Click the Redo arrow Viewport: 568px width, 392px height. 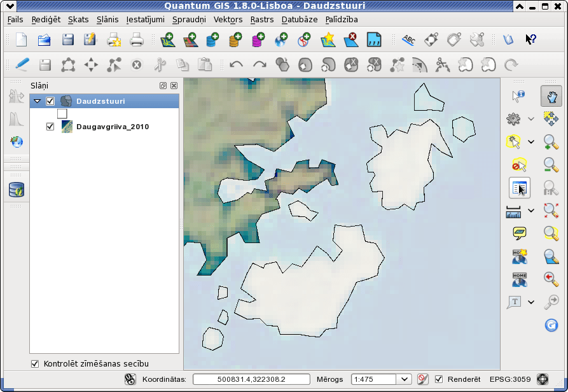[260, 65]
